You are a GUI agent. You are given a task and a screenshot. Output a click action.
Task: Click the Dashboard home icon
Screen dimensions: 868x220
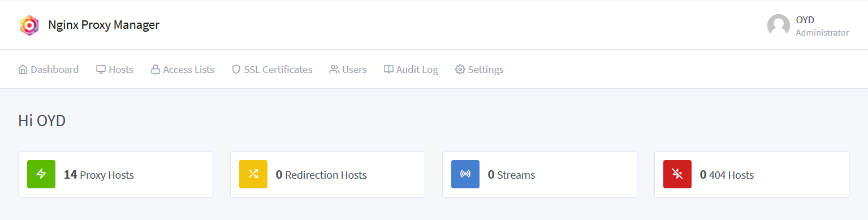(23, 70)
